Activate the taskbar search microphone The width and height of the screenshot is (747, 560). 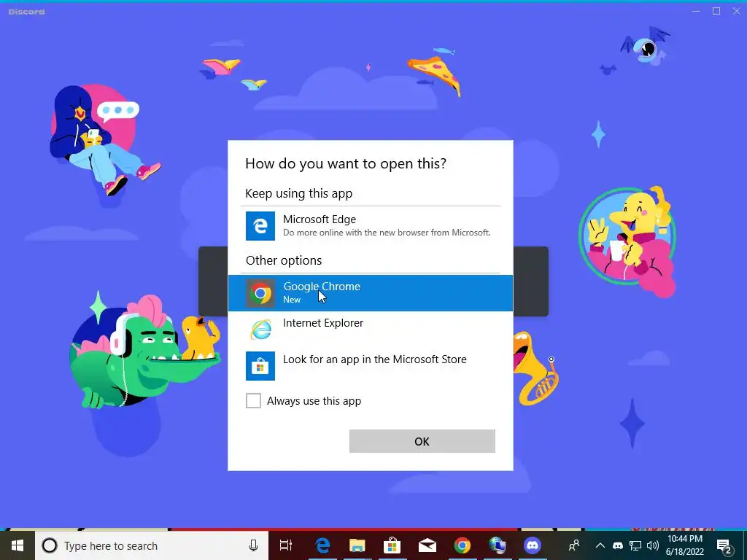(253, 545)
